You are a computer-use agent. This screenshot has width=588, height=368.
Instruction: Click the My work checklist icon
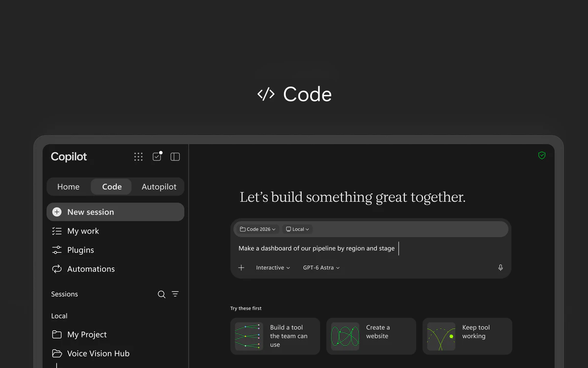[57, 231]
